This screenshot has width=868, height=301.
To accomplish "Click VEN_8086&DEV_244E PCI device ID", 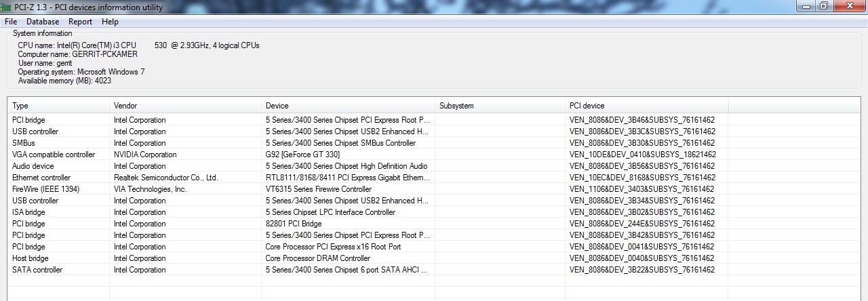I will coord(642,224).
